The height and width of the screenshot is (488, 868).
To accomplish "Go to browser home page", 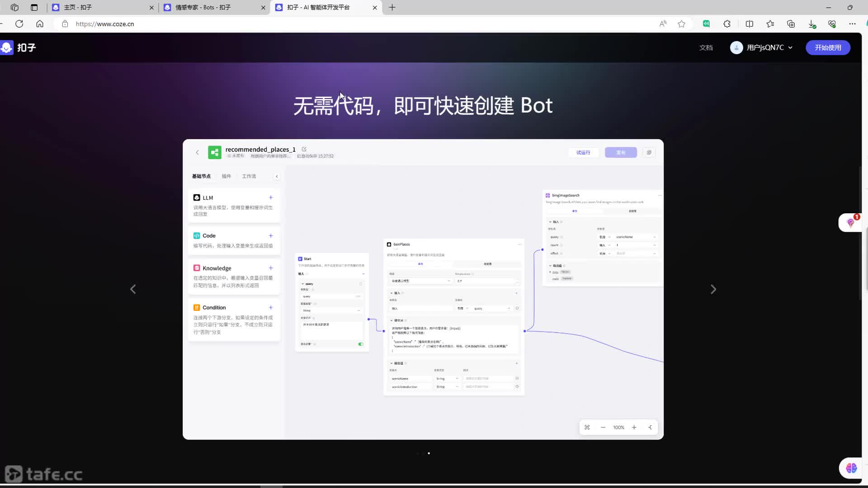I will coord(40,24).
